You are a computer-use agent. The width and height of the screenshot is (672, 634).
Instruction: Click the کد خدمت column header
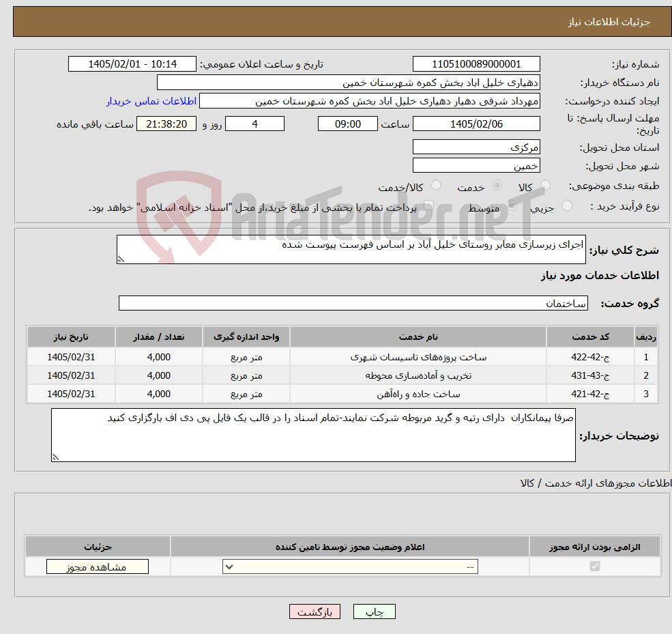(x=590, y=337)
